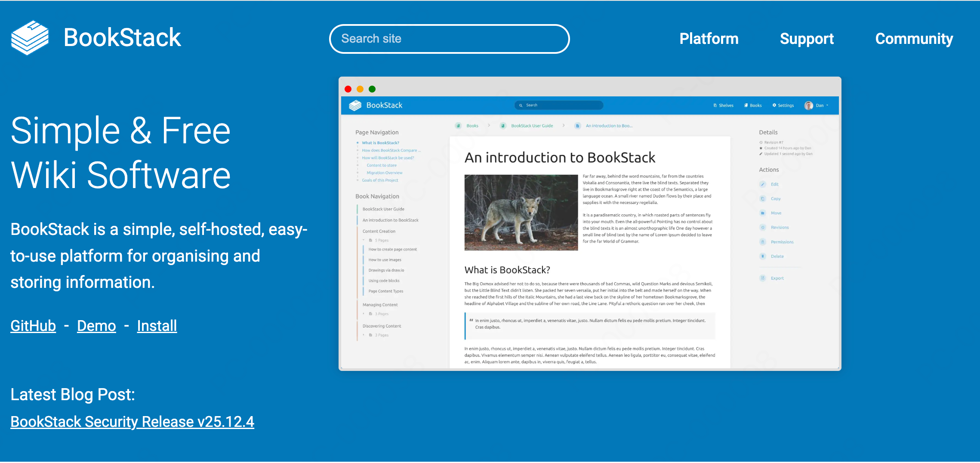
Task: Open 'An introduction to BookStack' in Book Navigation
Action: (x=390, y=220)
